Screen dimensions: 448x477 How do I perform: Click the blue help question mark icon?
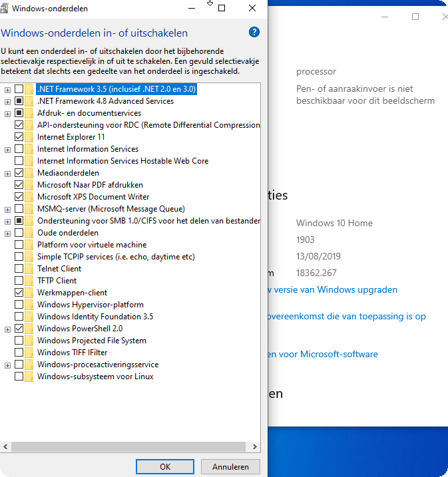[x=254, y=32]
